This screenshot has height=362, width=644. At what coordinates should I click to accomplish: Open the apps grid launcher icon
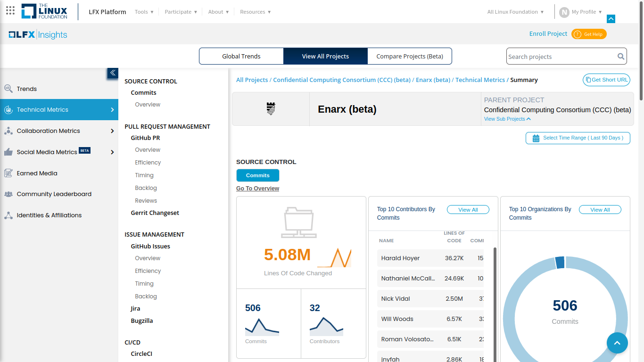tap(10, 10)
